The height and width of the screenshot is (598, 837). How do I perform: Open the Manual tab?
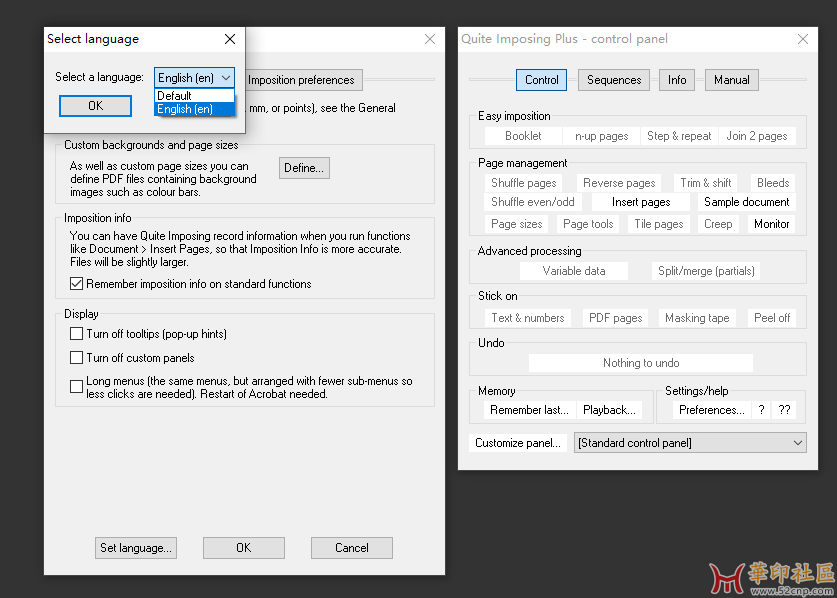[731, 80]
